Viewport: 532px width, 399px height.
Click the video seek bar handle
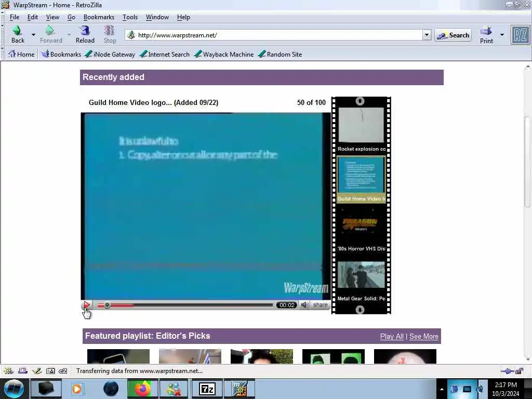click(x=107, y=305)
